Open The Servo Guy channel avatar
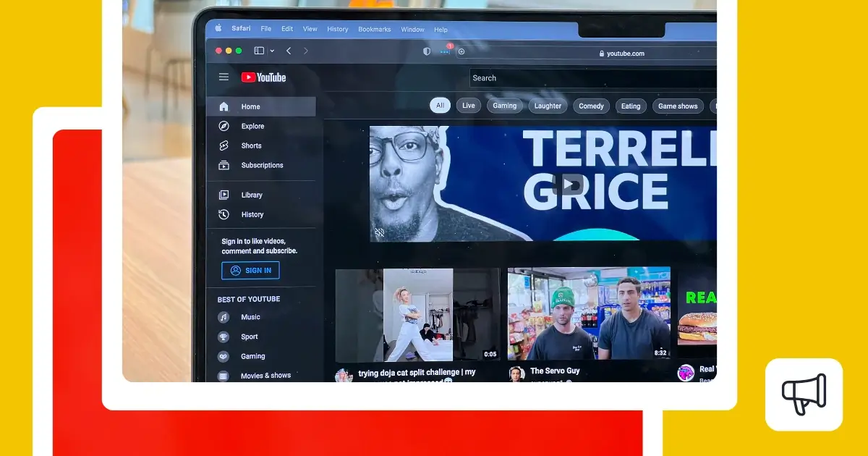Image resolution: width=868 pixels, height=456 pixels. click(x=516, y=373)
